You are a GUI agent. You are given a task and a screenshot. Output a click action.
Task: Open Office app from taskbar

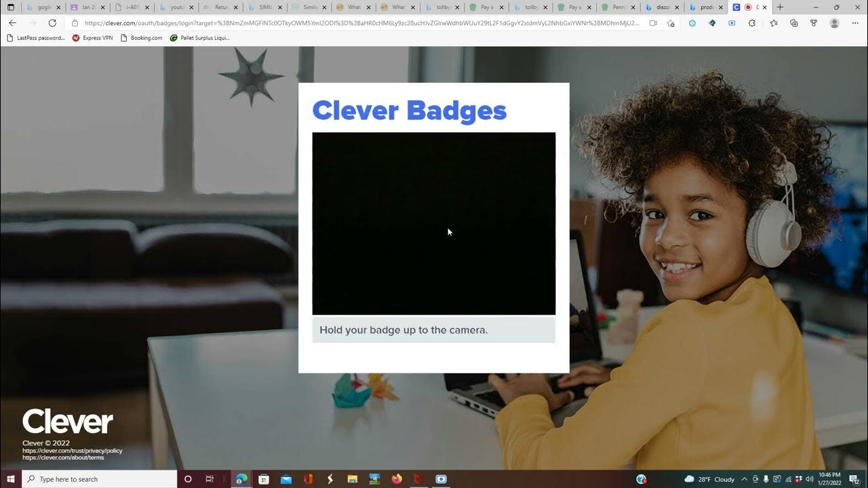point(309,479)
